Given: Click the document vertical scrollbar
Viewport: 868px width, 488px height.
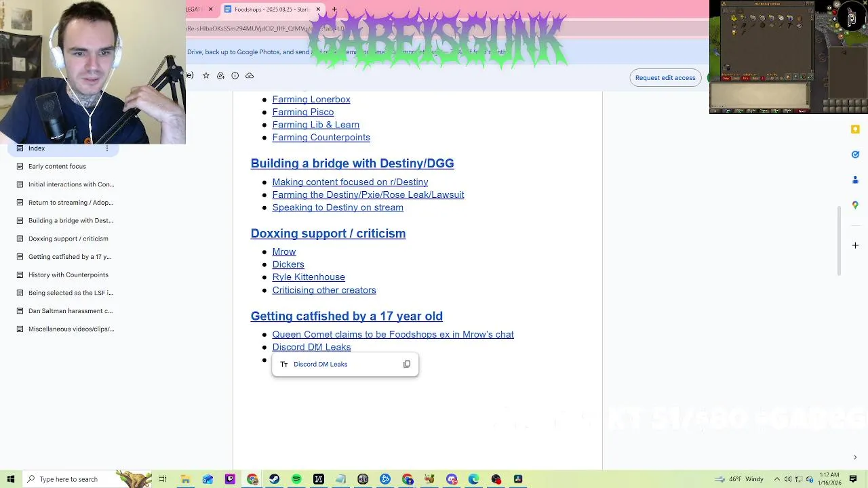Looking at the screenshot, I should coord(839,241).
